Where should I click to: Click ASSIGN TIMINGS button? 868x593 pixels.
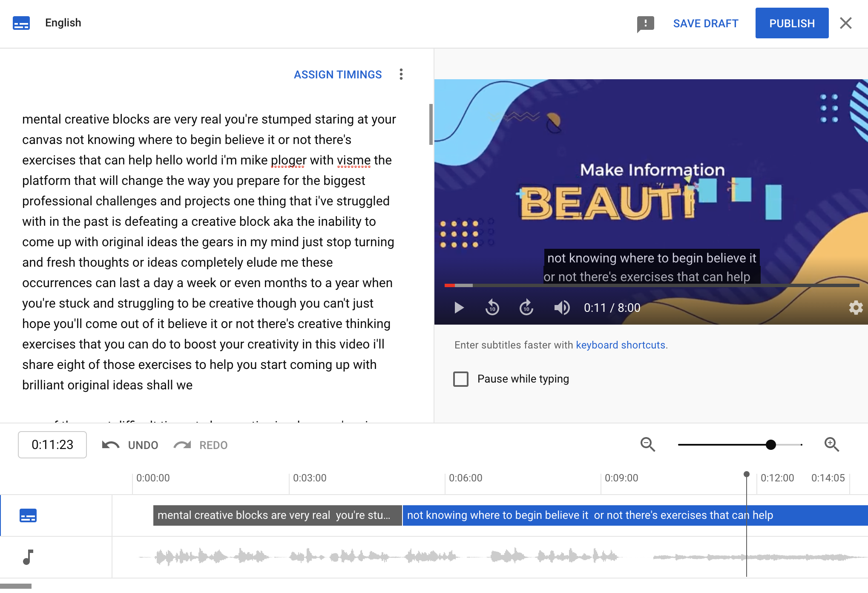338,75
